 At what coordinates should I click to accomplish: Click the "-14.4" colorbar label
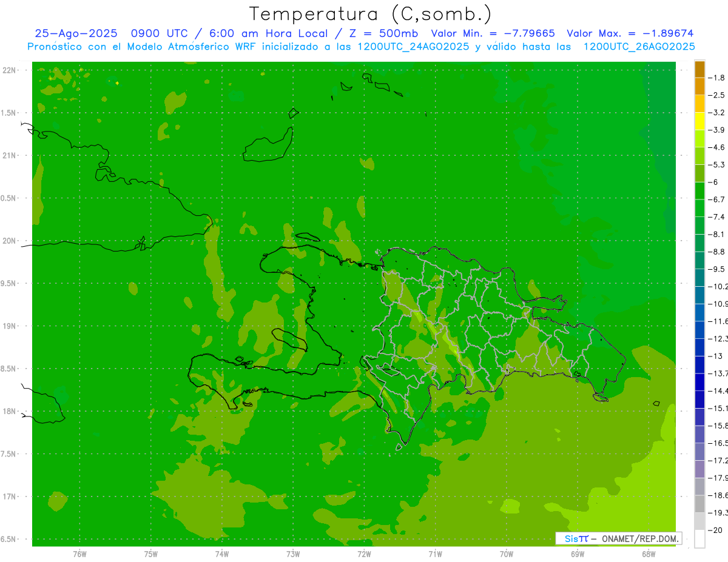(x=718, y=391)
